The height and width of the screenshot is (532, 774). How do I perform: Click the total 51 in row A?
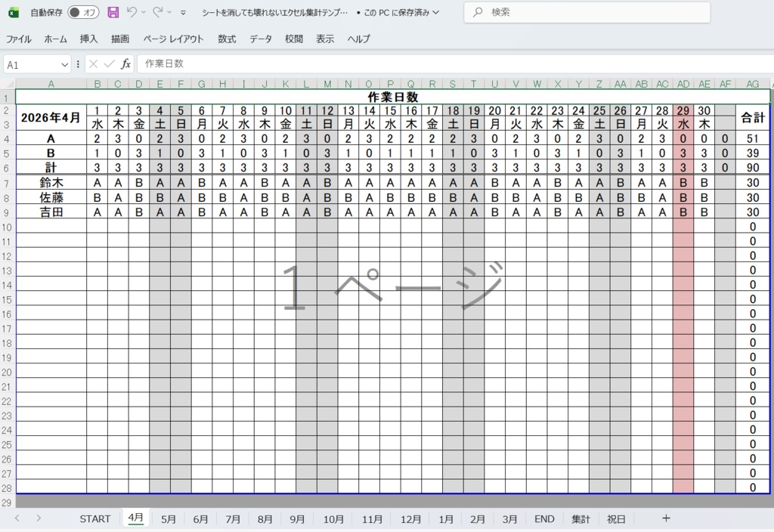click(752, 139)
